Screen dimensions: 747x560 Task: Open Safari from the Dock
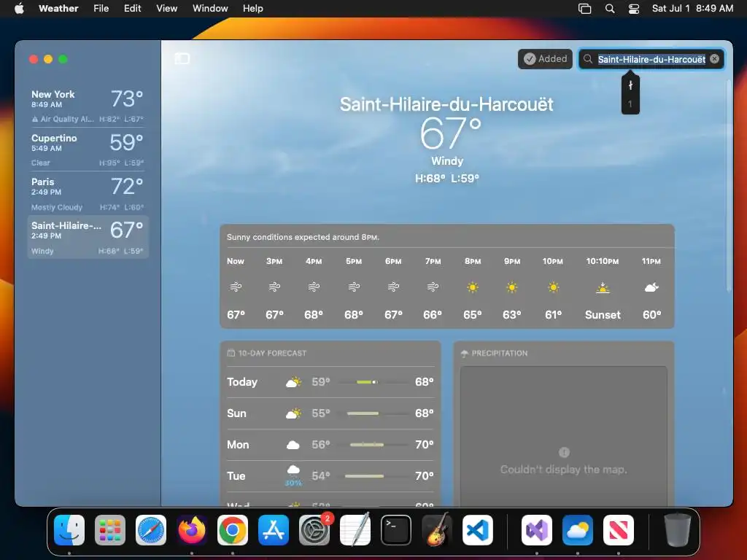[151, 530]
